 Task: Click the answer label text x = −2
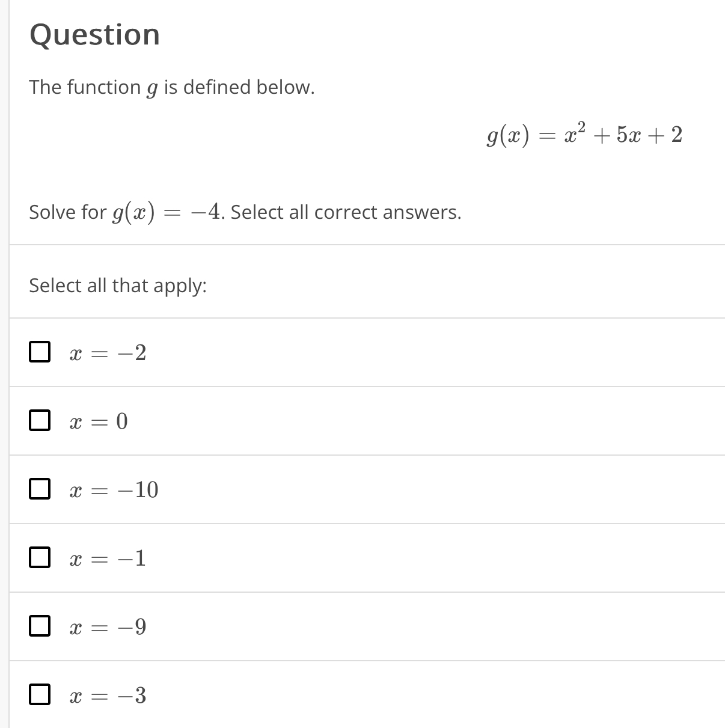(x=108, y=353)
